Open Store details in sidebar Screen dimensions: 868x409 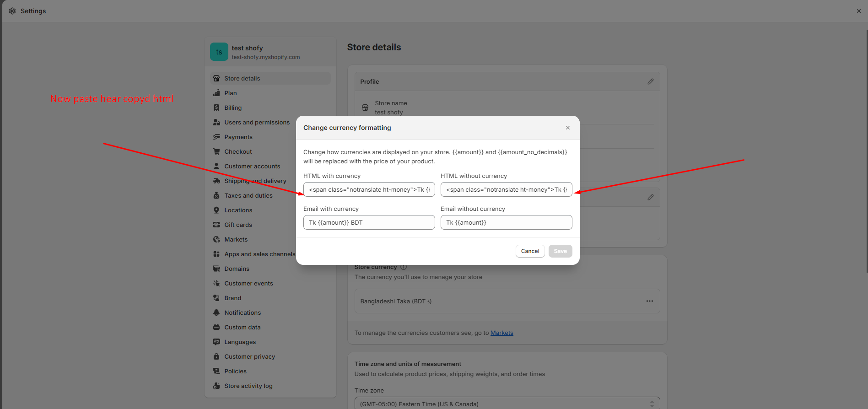point(270,78)
